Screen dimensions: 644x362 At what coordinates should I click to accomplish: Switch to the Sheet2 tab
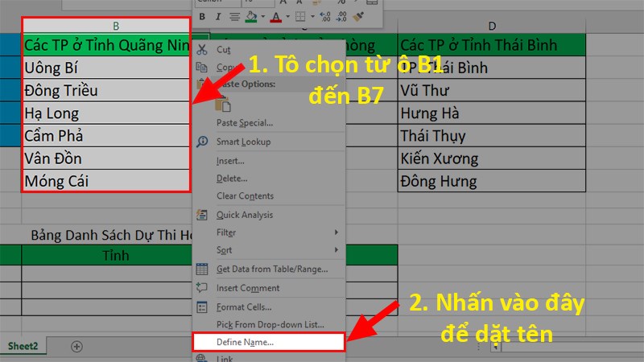pos(23,346)
